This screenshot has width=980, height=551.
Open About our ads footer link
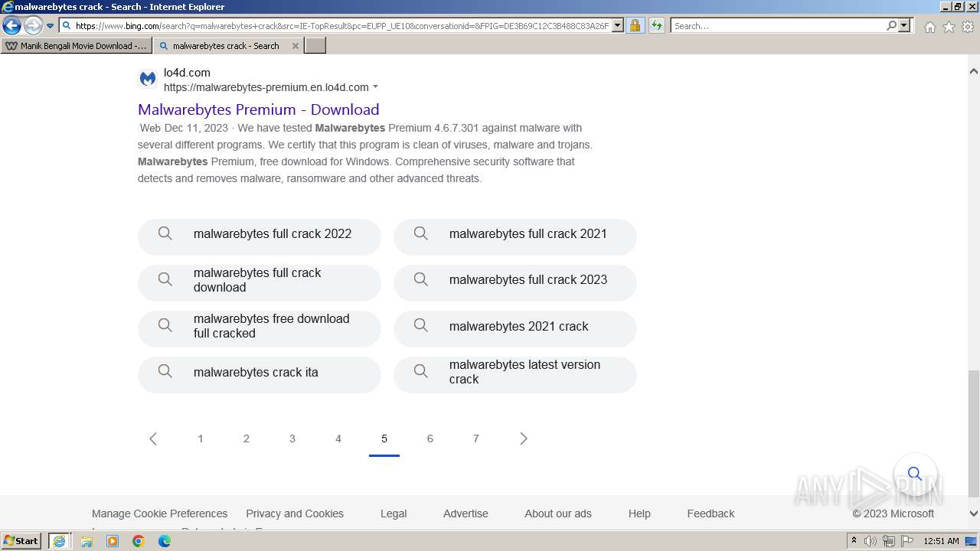[x=558, y=514]
